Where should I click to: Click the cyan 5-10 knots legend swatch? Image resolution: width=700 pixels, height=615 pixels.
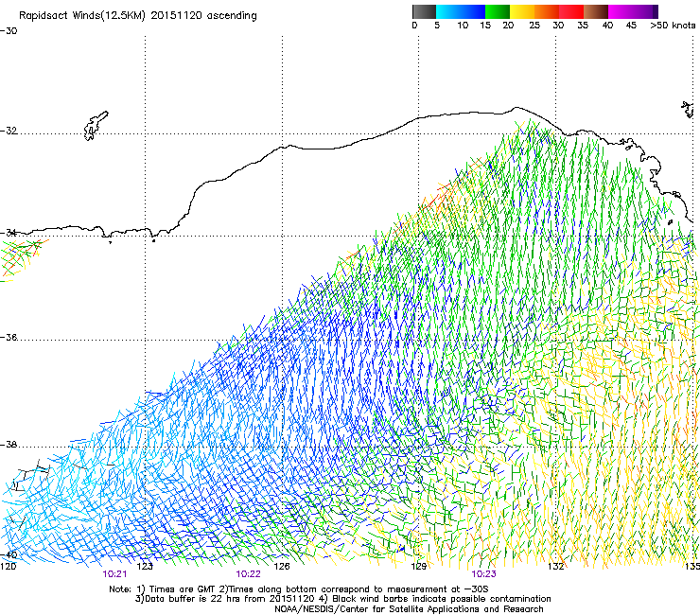point(447,11)
